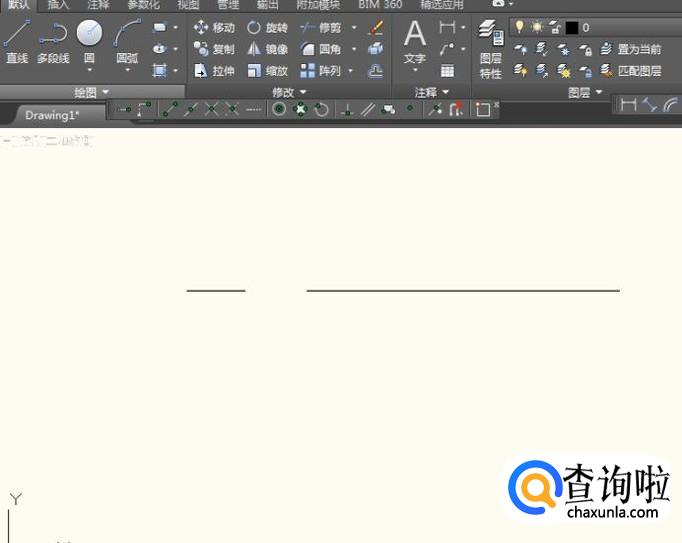Switch to the Manage (管理) ribbon tab
682x543 pixels.
point(228,5)
